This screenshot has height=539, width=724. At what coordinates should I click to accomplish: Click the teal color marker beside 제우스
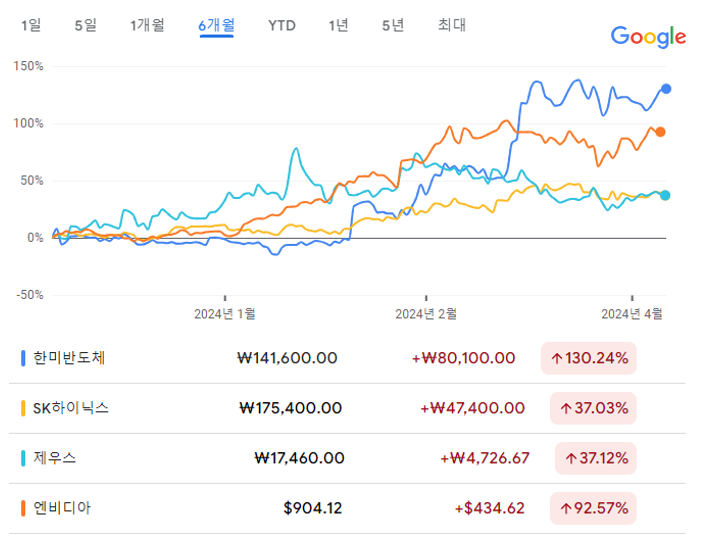tap(23, 458)
